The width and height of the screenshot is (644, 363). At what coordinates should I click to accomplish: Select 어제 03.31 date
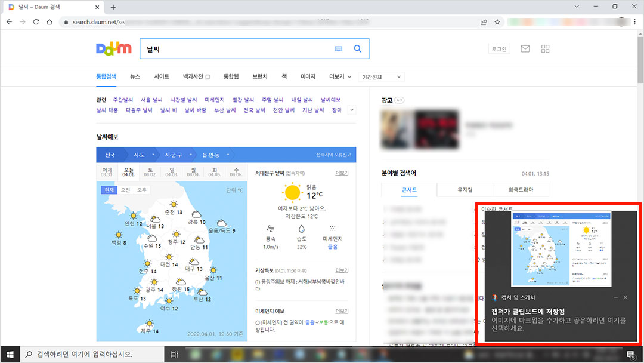(x=107, y=172)
